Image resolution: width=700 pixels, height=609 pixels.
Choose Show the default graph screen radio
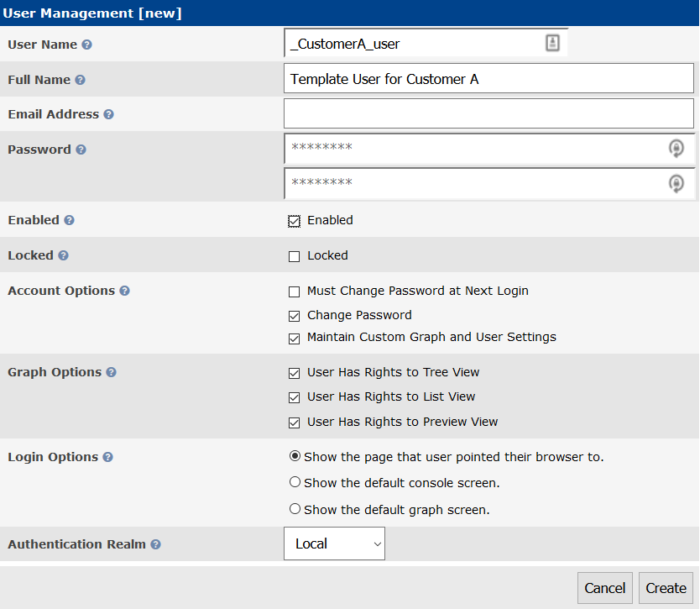pyautogui.click(x=295, y=509)
